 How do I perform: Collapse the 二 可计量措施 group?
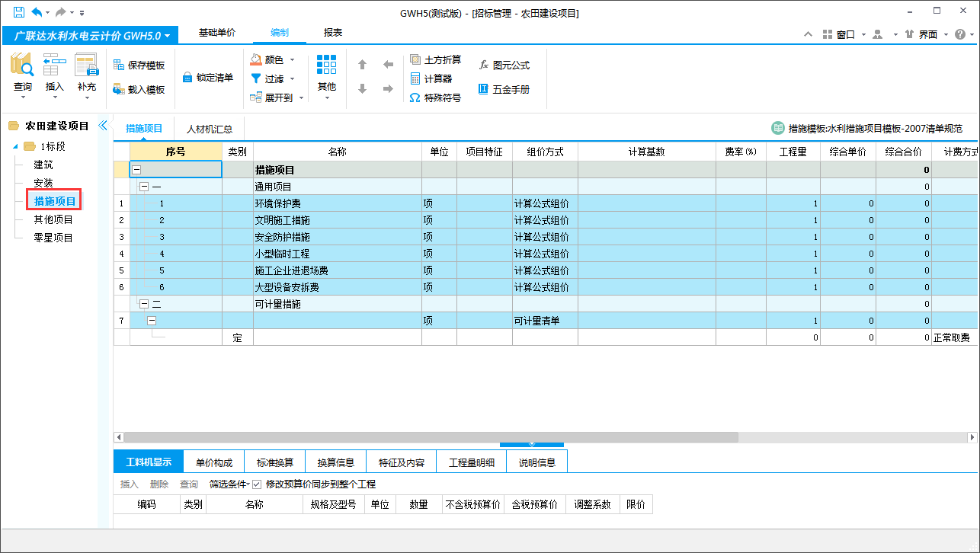point(144,304)
